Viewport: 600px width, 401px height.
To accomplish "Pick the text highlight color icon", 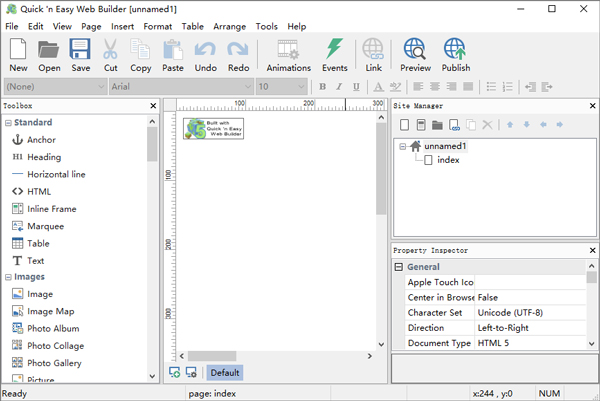I will pos(395,87).
